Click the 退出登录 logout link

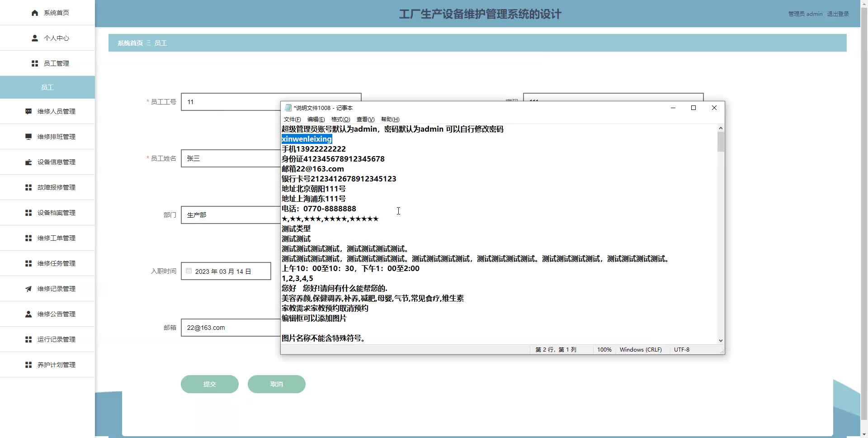pos(838,14)
